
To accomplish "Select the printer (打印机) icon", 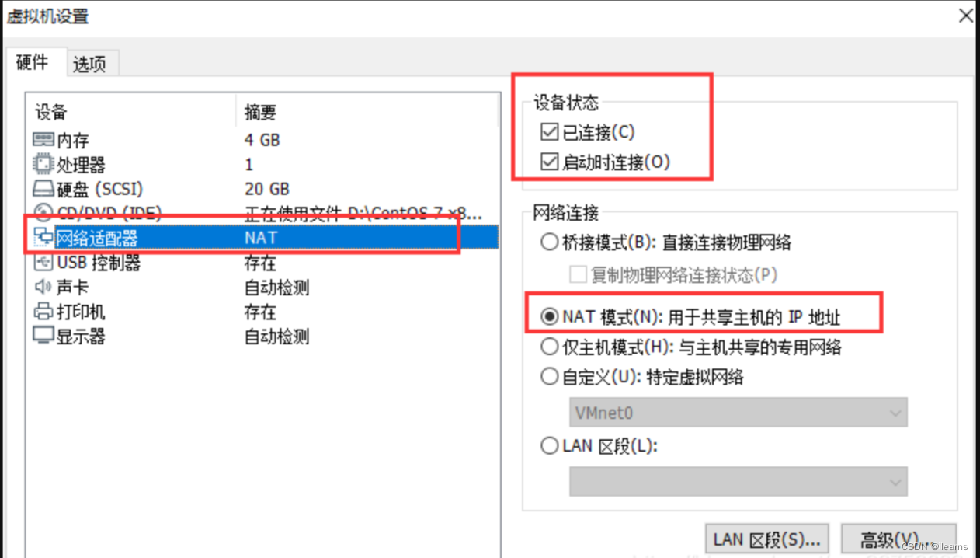I will tap(43, 312).
